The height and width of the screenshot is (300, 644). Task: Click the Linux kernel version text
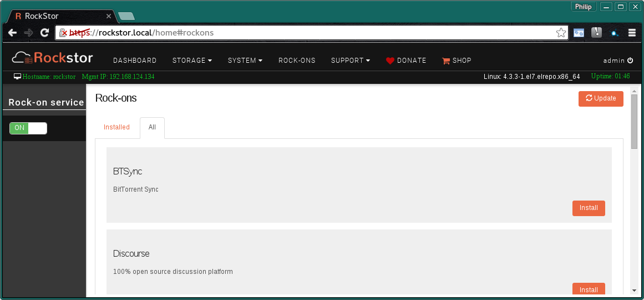point(532,77)
